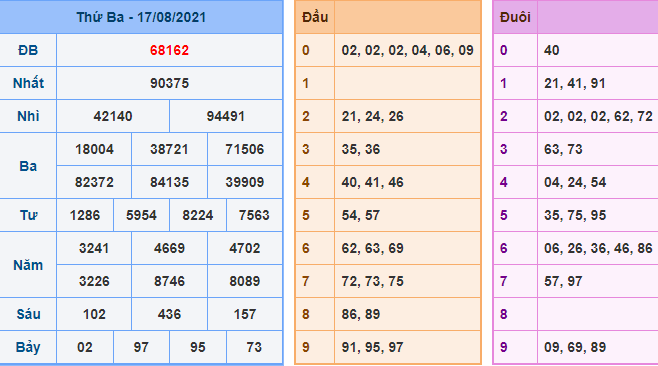658x366 pixels.
Task: Select the Nhất prize number 90375
Action: [x=170, y=83]
